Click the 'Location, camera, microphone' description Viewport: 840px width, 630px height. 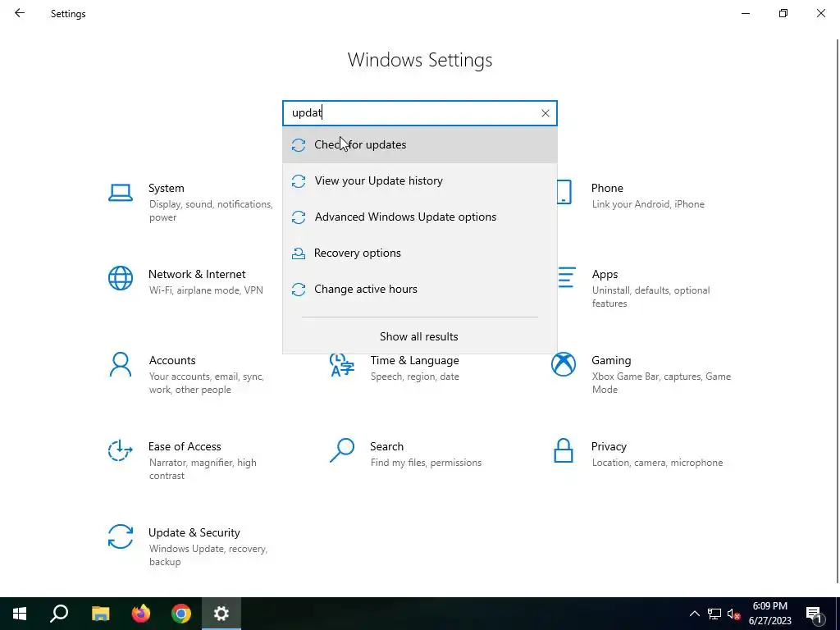tap(657, 463)
